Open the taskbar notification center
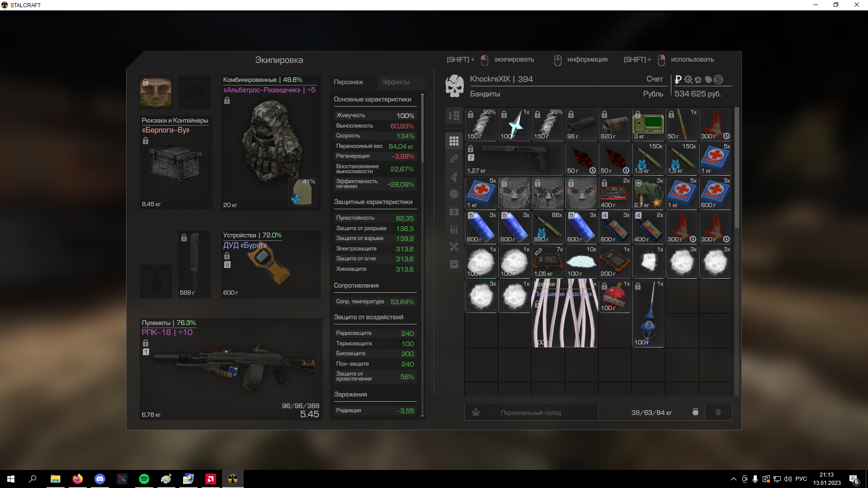868x488 pixels. tap(854, 479)
